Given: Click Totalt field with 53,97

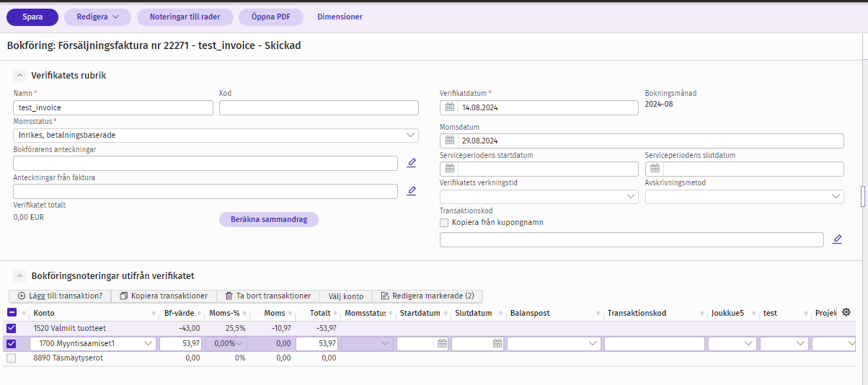Looking at the screenshot, I should tap(316, 344).
